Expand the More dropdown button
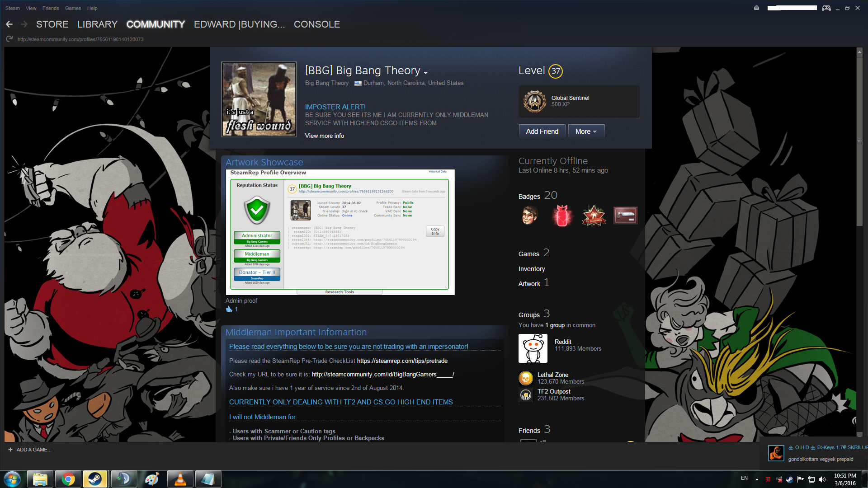This screenshot has width=868, height=488. tap(586, 131)
